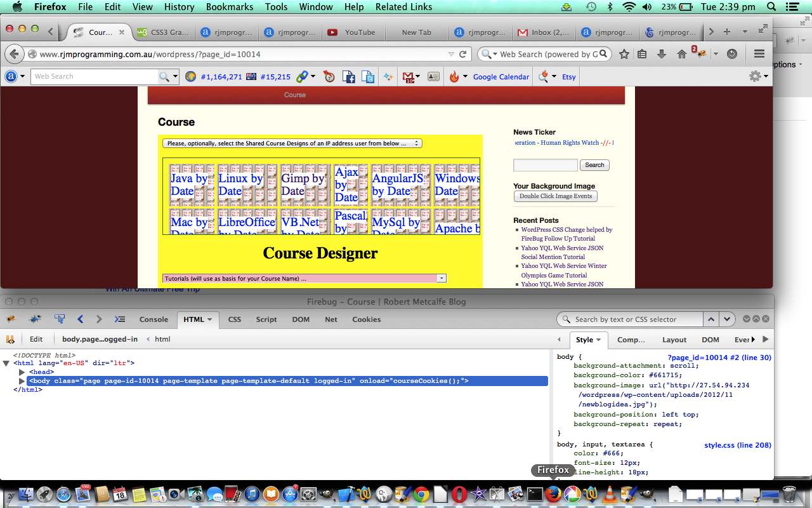Viewport: 812px width, 508px height.
Task: Open VLC cone icon in the Dock
Action: (x=610, y=494)
